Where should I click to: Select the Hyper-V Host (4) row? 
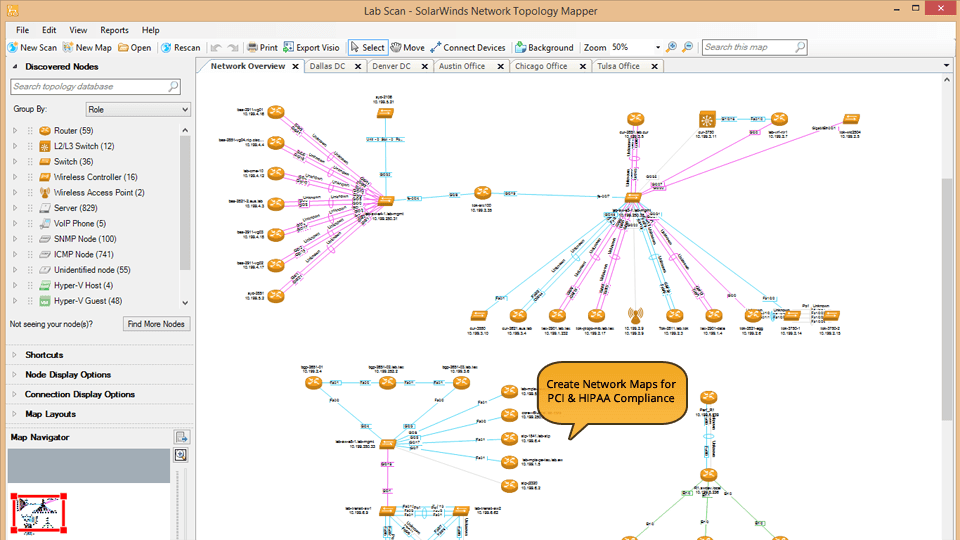83,285
